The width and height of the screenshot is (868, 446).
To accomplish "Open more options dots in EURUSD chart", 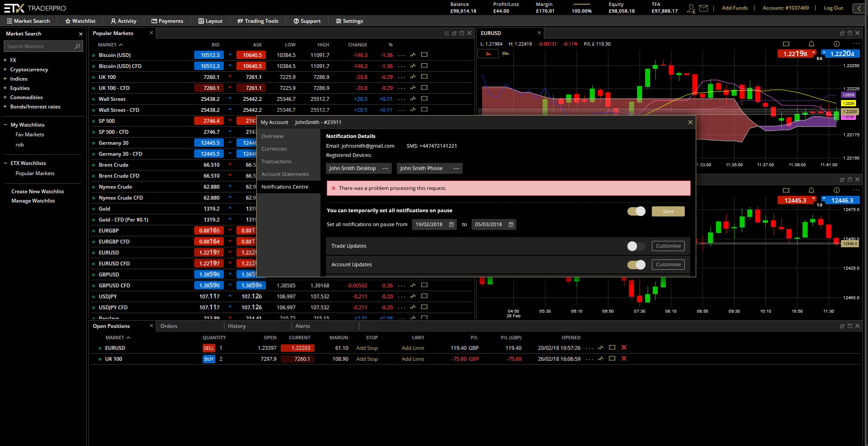I will (x=856, y=44).
